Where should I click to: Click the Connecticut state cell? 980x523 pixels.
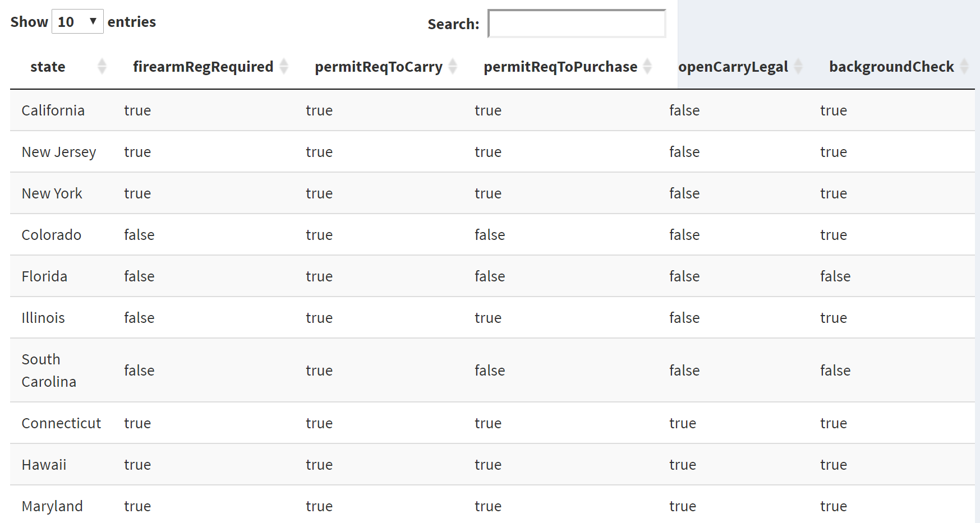61,423
